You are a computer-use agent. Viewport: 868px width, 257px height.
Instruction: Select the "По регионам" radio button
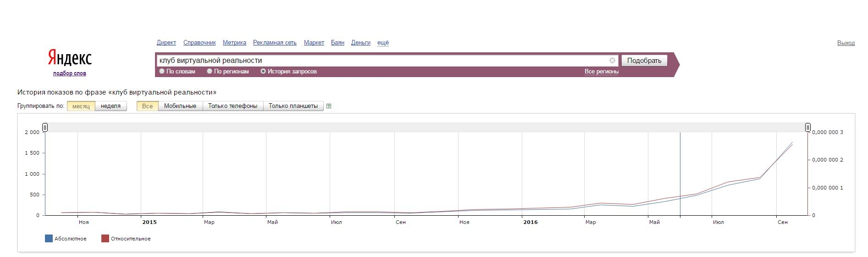click(210, 71)
